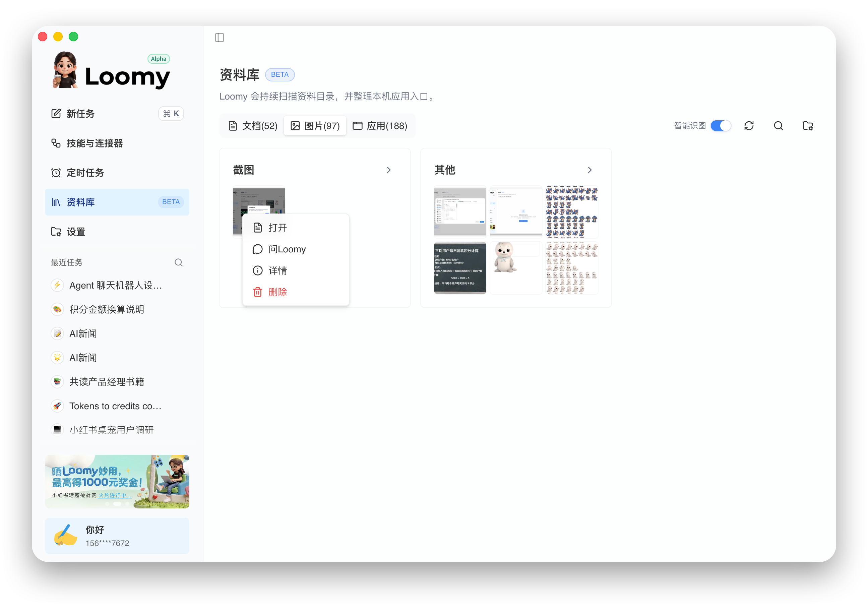Open 设置 in the sidebar
The image size is (868, 612).
[x=117, y=231]
